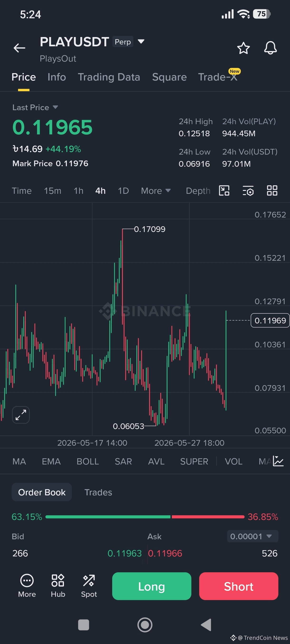
Task: Switch to Spot trading icon
Action: pos(89,586)
